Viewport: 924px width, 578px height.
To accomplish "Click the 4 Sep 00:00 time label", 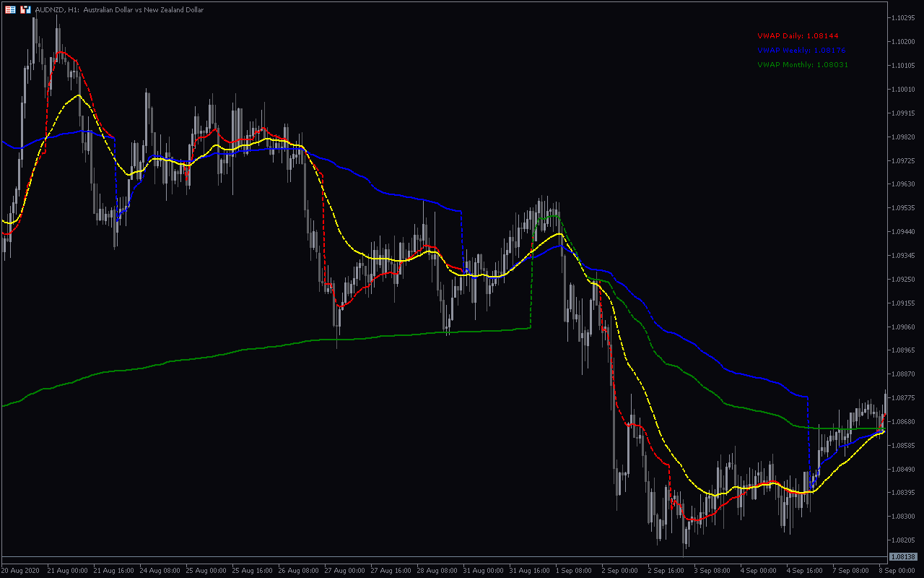I will click(x=760, y=571).
